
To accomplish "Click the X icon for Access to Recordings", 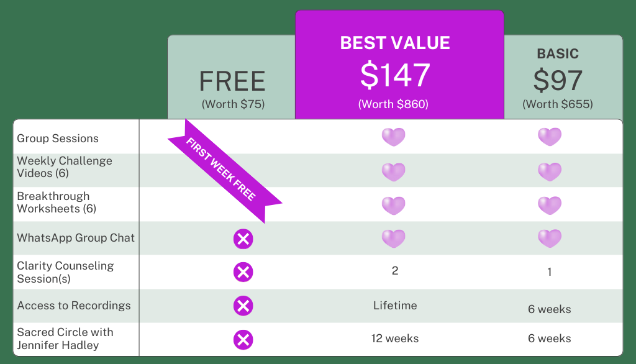I will pyautogui.click(x=243, y=306).
